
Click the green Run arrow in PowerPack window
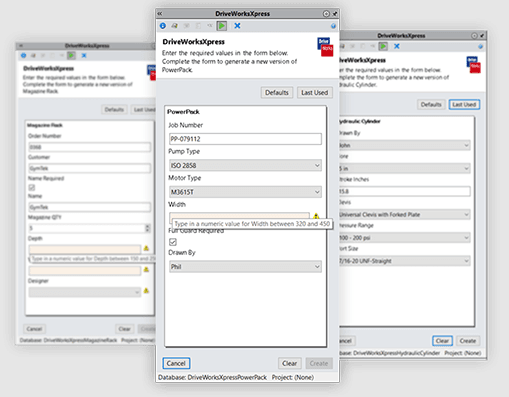click(222, 26)
